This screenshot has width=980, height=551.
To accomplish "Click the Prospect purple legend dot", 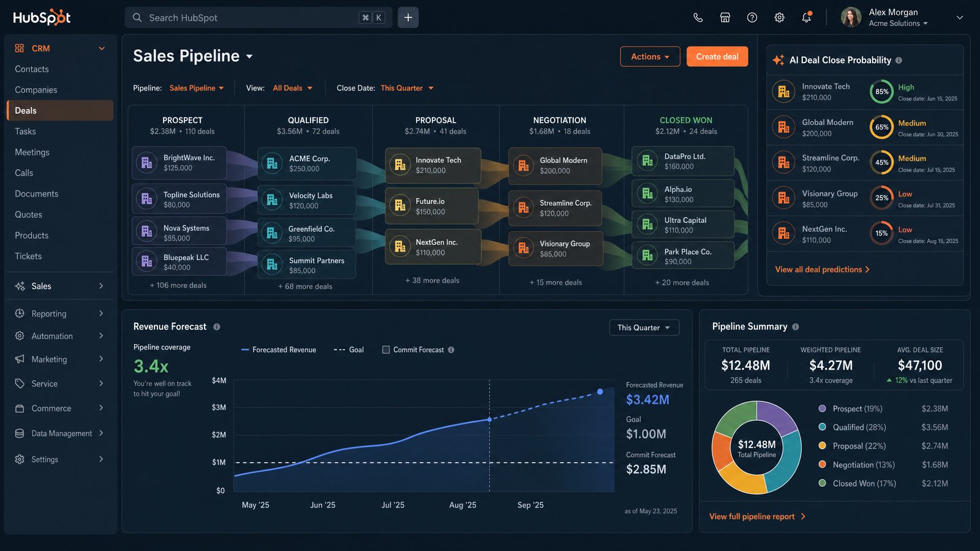I will (x=823, y=408).
